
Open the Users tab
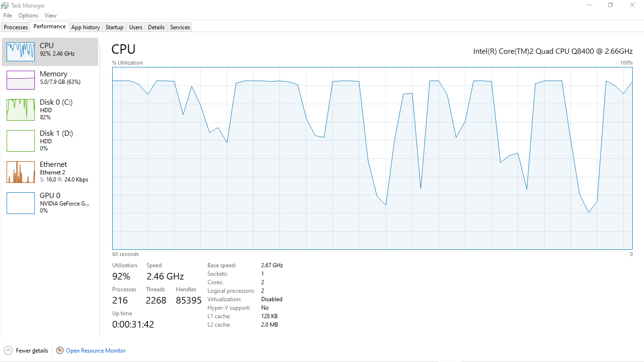[x=136, y=27]
